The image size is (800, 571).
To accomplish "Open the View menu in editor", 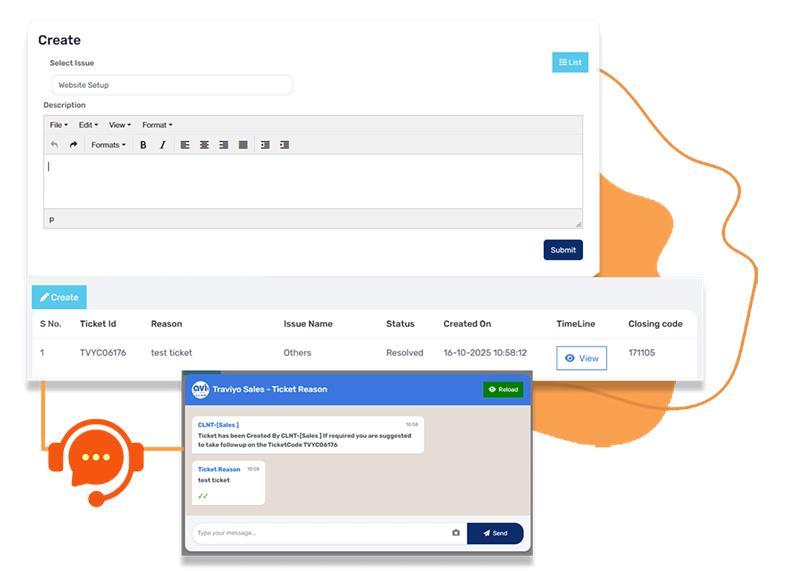I will (x=120, y=125).
